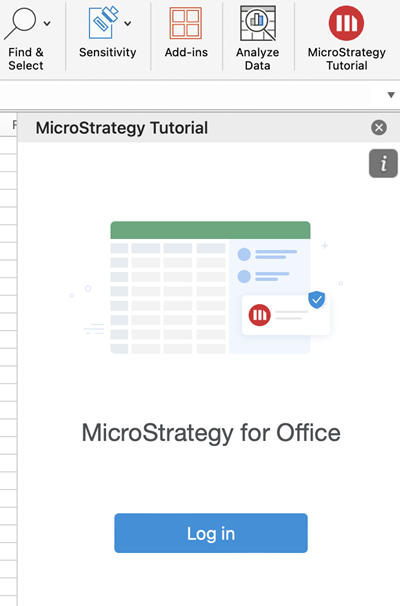Viewport: 400px width, 606px height.
Task: Click the Analyze Data icon
Action: pyautogui.click(x=258, y=23)
